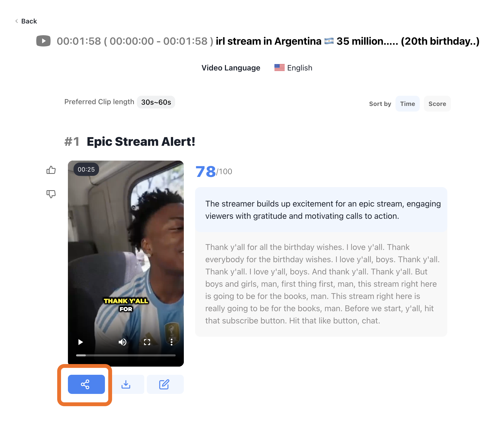Screen dimensions: 504x434
Task: Sort clips by Time
Action: pyautogui.click(x=407, y=104)
